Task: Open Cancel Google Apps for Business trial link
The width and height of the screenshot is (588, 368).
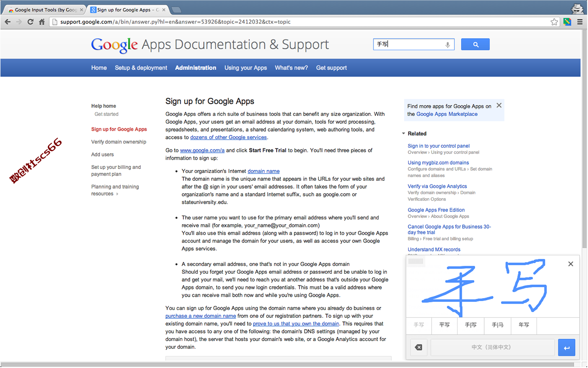Action: tap(449, 230)
